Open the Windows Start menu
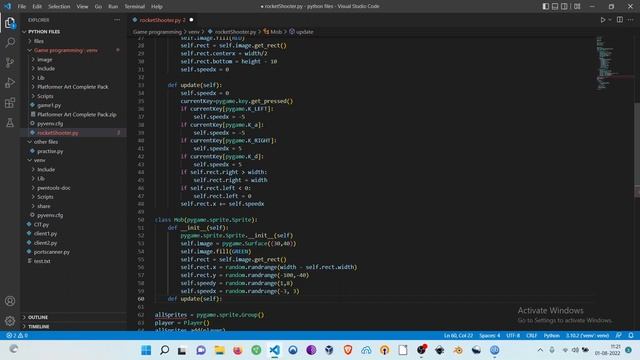The height and width of the screenshot is (360, 640). coord(146,350)
